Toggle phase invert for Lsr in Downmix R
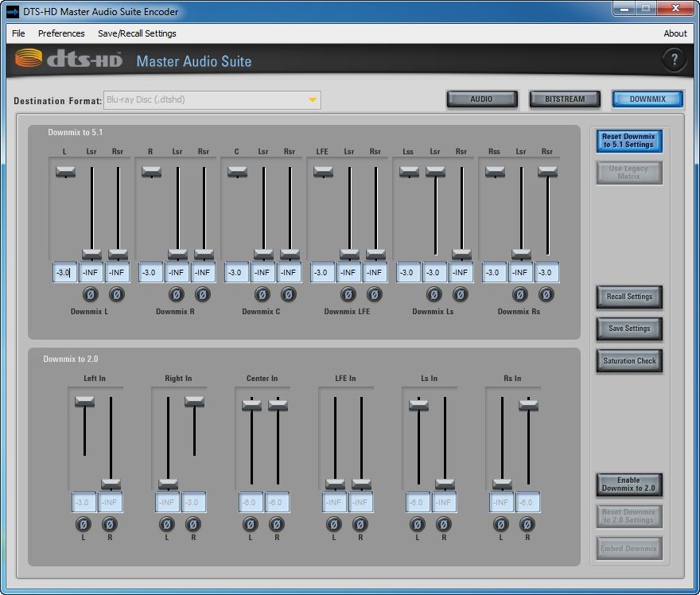This screenshot has height=595, width=700. coord(177,294)
